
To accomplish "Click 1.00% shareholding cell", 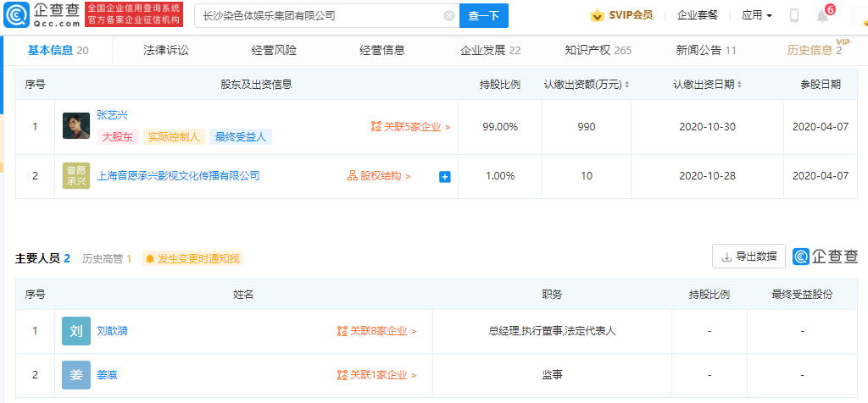I will pos(500,176).
